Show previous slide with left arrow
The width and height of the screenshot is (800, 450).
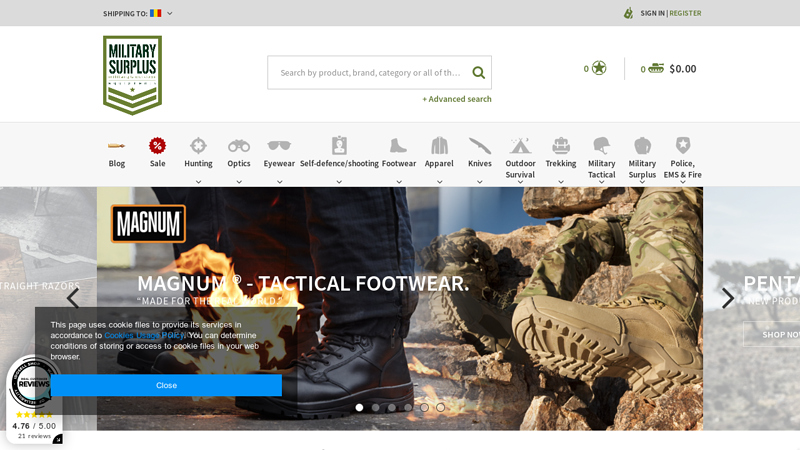[73, 298]
